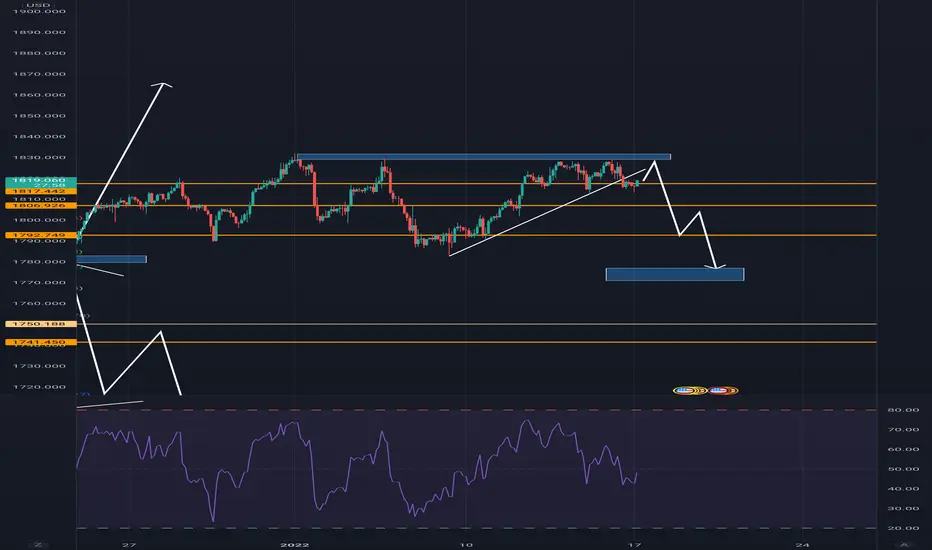
Task: Click the 70.00 RSI scale value
Action: click(x=903, y=430)
